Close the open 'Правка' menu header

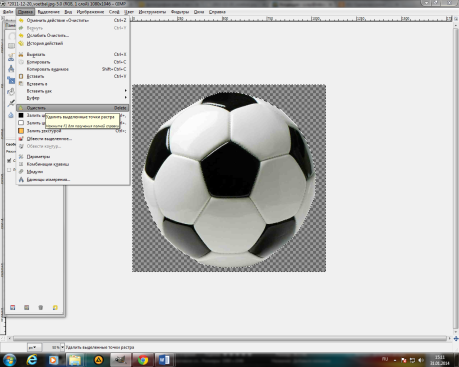[x=25, y=12]
